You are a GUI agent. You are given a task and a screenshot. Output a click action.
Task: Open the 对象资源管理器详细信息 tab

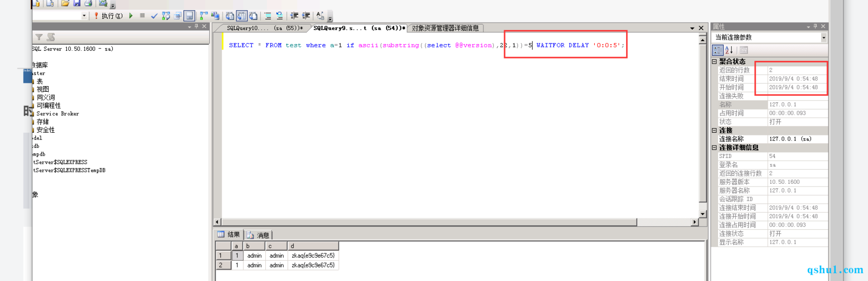pyautogui.click(x=445, y=28)
